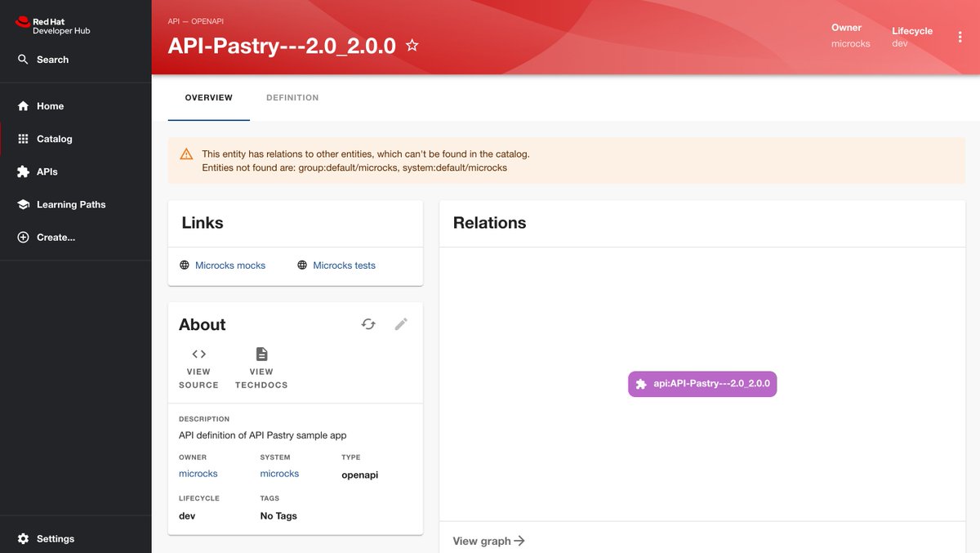980x553 pixels.
Task: Click the openapi type value
Action: 360,475
